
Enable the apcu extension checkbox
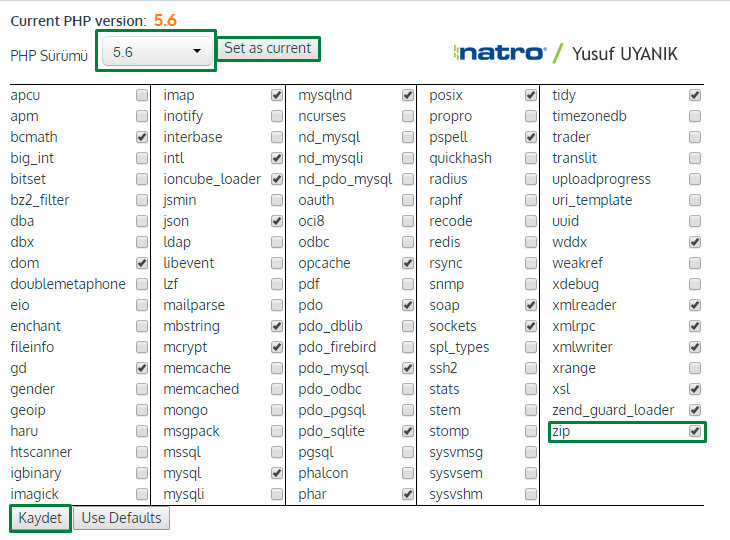pos(142,95)
